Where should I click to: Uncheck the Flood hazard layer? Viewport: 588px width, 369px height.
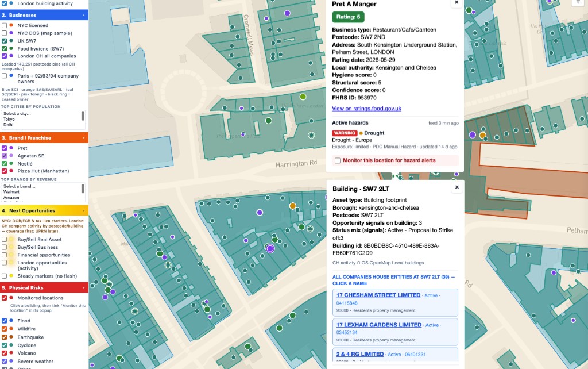pyautogui.click(x=4, y=321)
